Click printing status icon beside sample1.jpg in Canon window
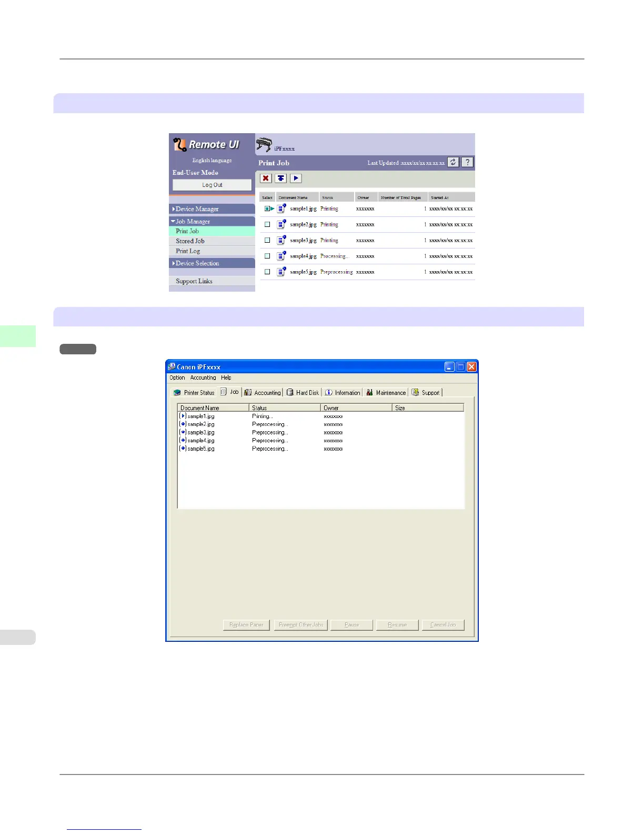The width and height of the screenshot is (644, 834). 183,416
